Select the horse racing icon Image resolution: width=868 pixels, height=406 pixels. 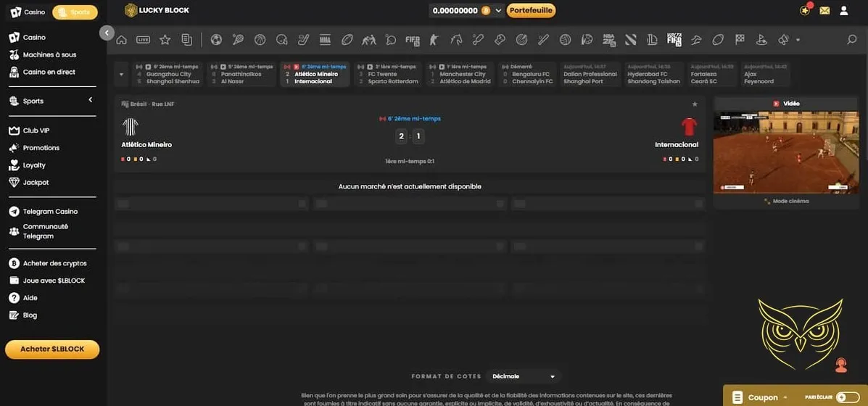pyautogui.click(x=456, y=40)
